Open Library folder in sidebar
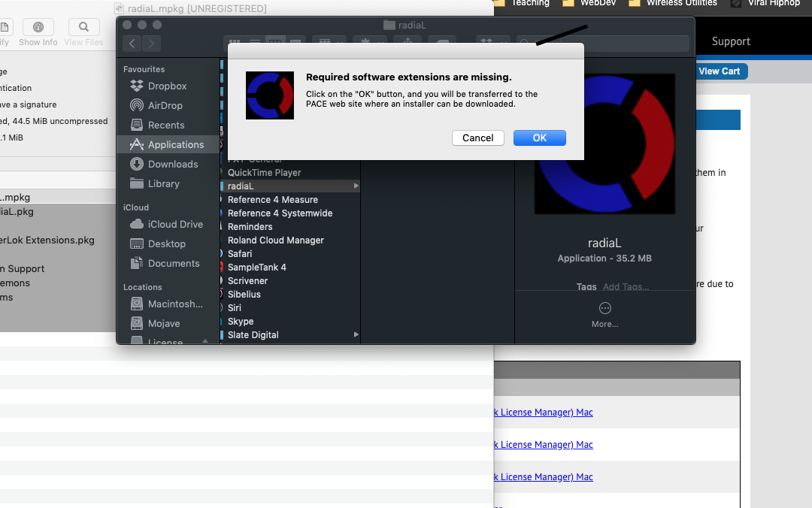 (x=154, y=184)
